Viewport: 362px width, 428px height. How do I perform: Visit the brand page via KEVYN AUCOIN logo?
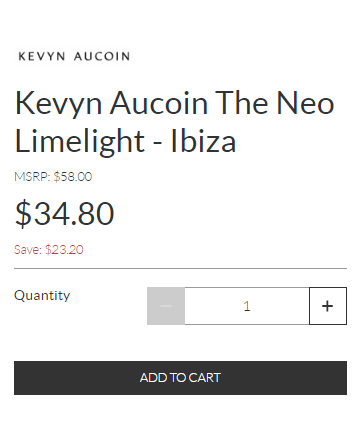74,56
